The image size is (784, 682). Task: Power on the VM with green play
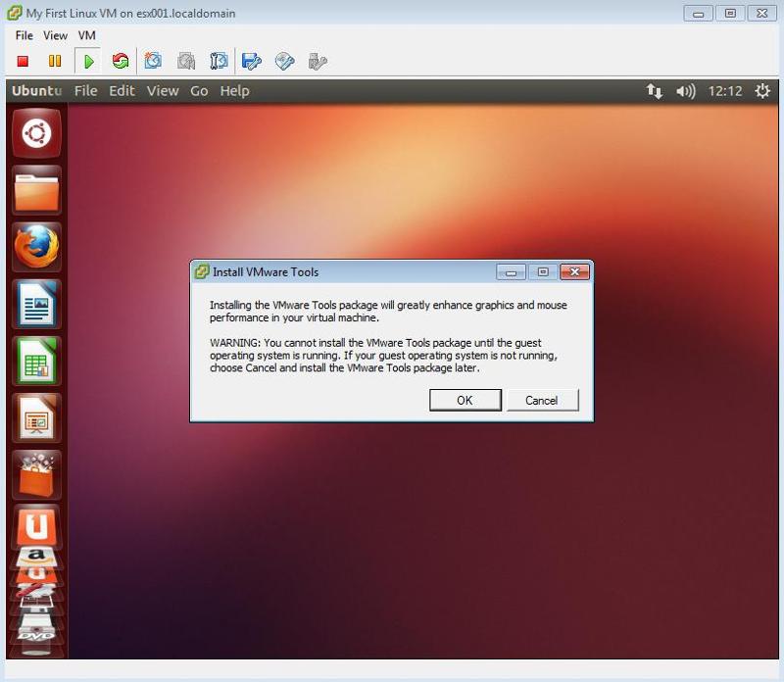(88, 61)
